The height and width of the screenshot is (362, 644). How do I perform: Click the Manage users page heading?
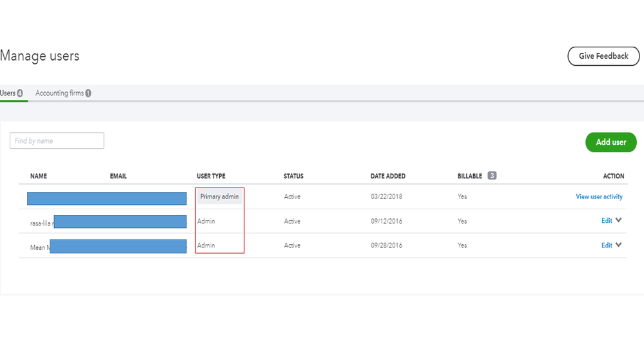point(40,56)
